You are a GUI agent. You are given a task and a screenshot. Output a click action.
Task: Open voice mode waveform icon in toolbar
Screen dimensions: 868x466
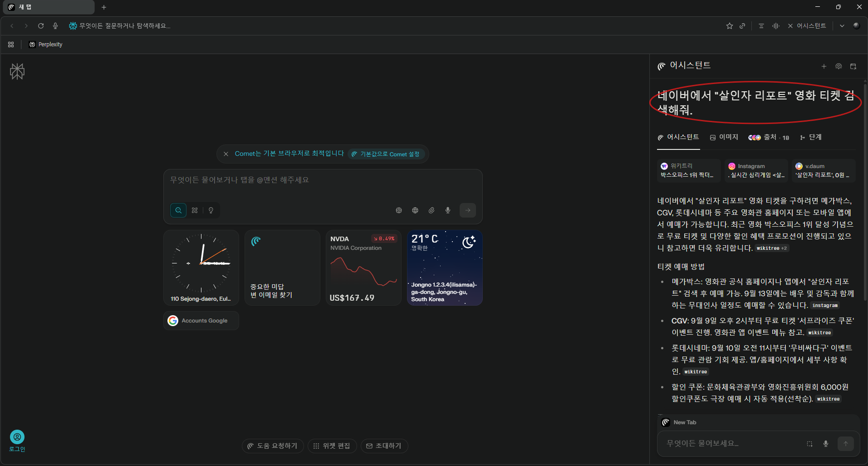pyautogui.click(x=776, y=26)
